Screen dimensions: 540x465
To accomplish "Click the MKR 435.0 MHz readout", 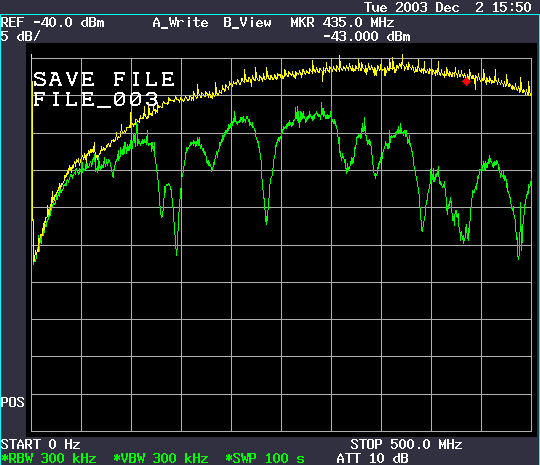I will pyautogui.click(x=342, y=23).
